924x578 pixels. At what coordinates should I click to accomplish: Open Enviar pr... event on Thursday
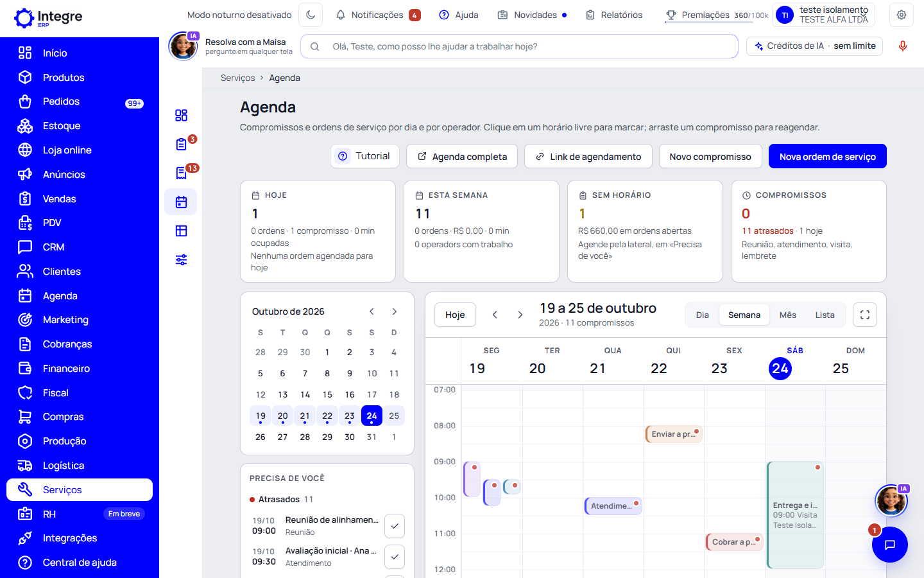pyautogui.click(x=674, y=434)
